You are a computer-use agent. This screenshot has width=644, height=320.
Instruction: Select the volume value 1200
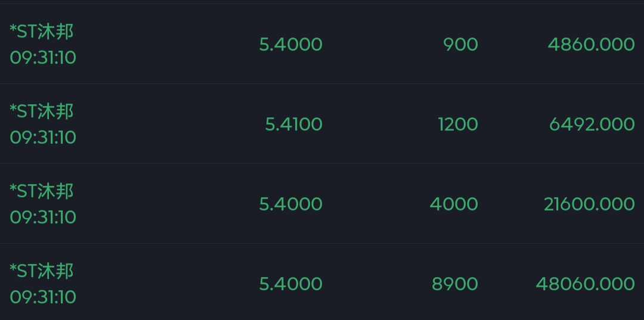pyautogui.click(x=457, y=125)
